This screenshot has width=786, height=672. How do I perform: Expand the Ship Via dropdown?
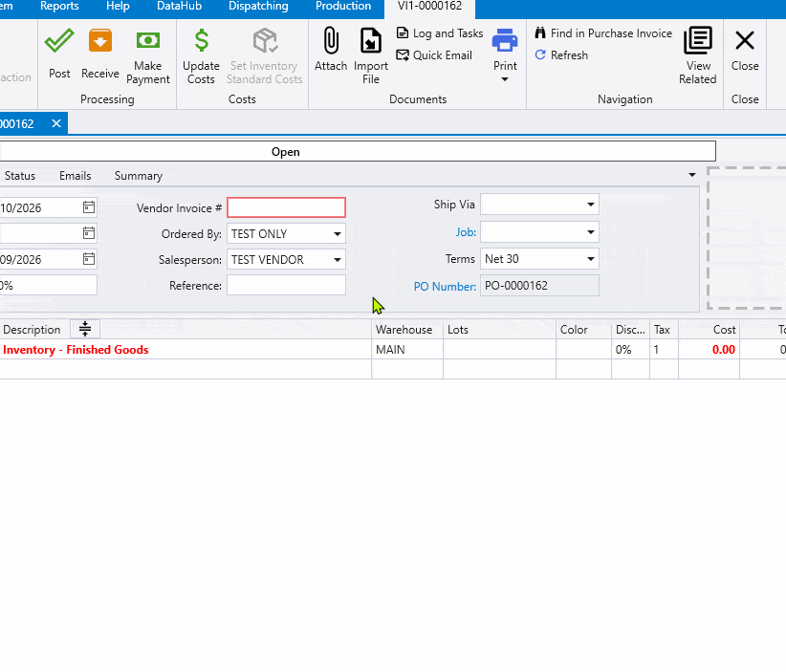tap(591, 205)
